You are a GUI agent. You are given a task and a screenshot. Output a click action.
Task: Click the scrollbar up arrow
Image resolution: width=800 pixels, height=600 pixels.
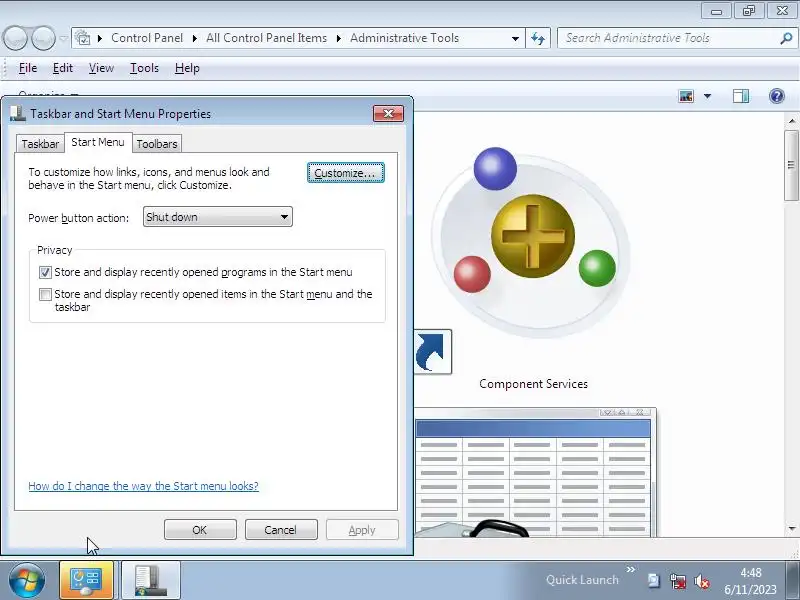click(x=791, y=121)
